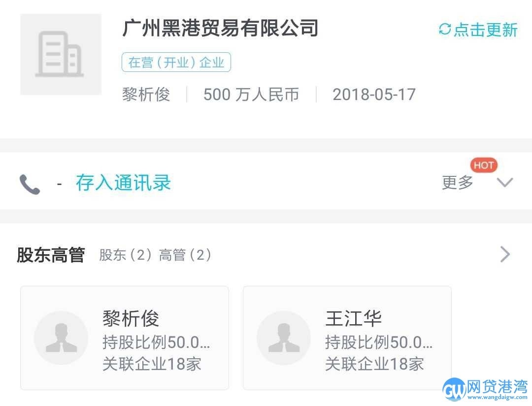
Task: Click 存入通讯录 to save contact
Action: click(x=123, y=182)
